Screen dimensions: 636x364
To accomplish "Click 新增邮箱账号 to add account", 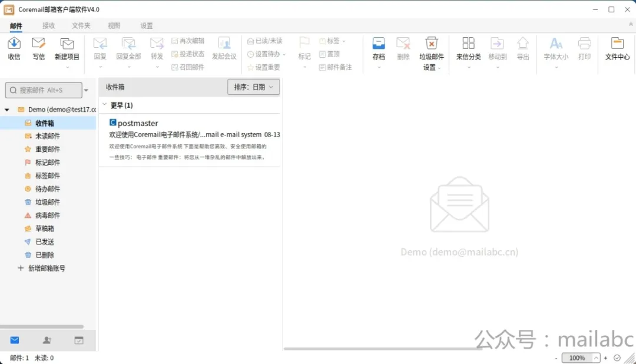I will coord(41,268).
